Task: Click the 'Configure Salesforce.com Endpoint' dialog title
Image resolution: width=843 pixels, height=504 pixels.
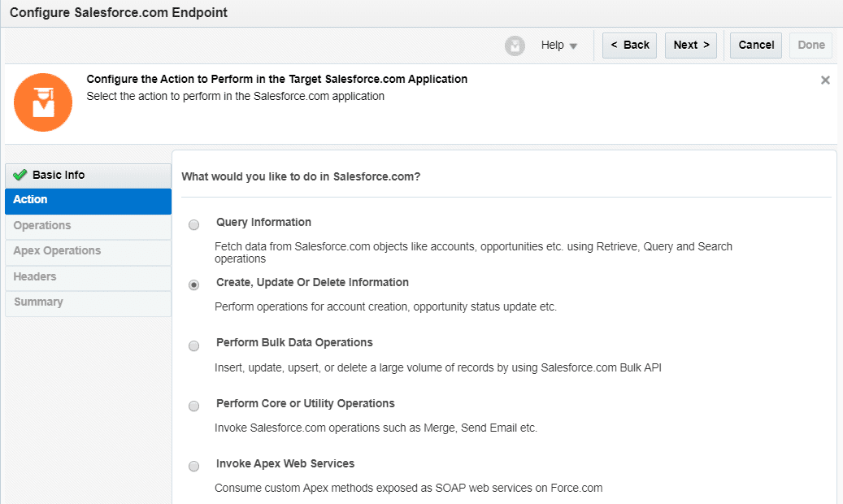Action: [119, 12]
